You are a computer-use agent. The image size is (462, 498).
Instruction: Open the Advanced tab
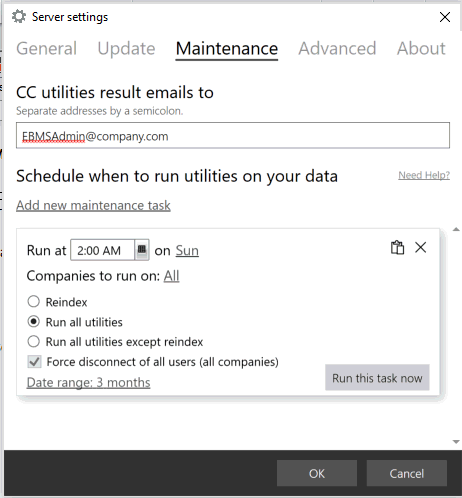pos(337,49)
